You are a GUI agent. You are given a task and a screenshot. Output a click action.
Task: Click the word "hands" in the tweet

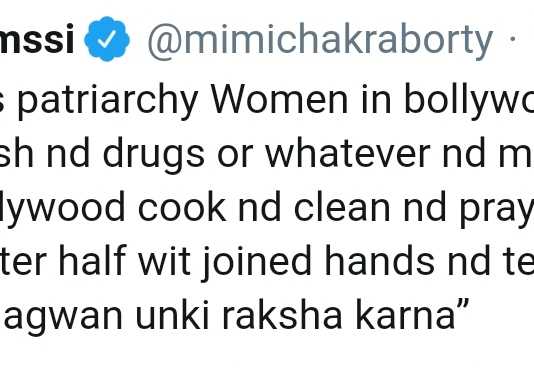[x=380, y=260]
